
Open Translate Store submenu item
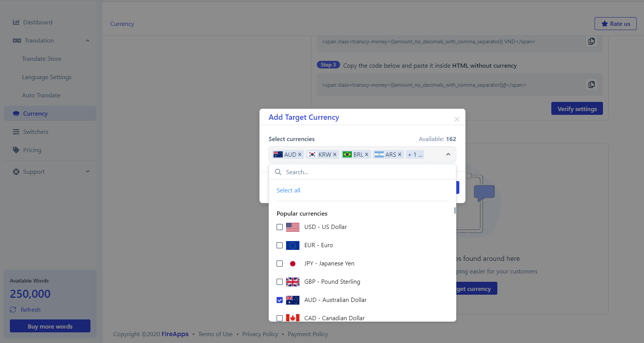click(x=41, y=59)
